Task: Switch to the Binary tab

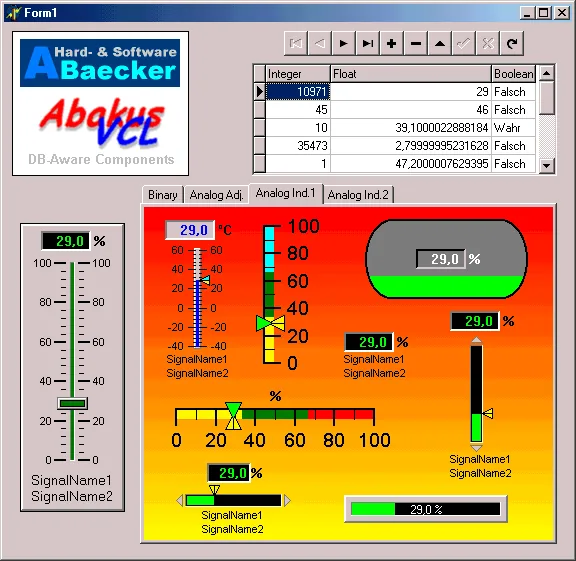Action: 162,195
